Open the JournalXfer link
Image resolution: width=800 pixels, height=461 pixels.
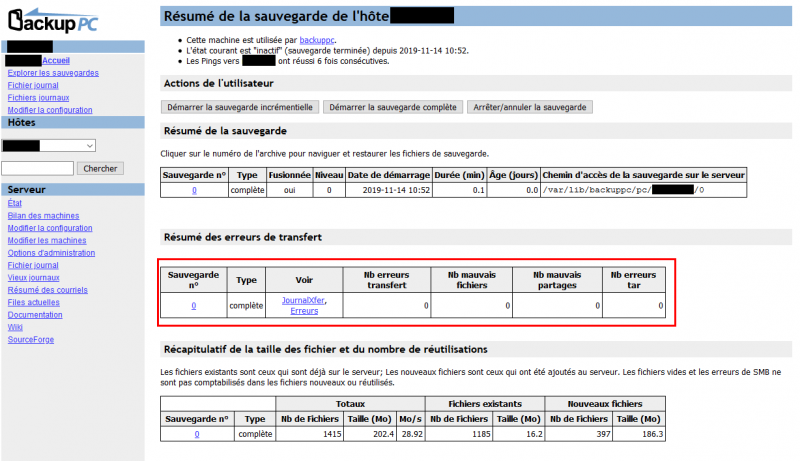pyautogui.click(x=303, y=300)
